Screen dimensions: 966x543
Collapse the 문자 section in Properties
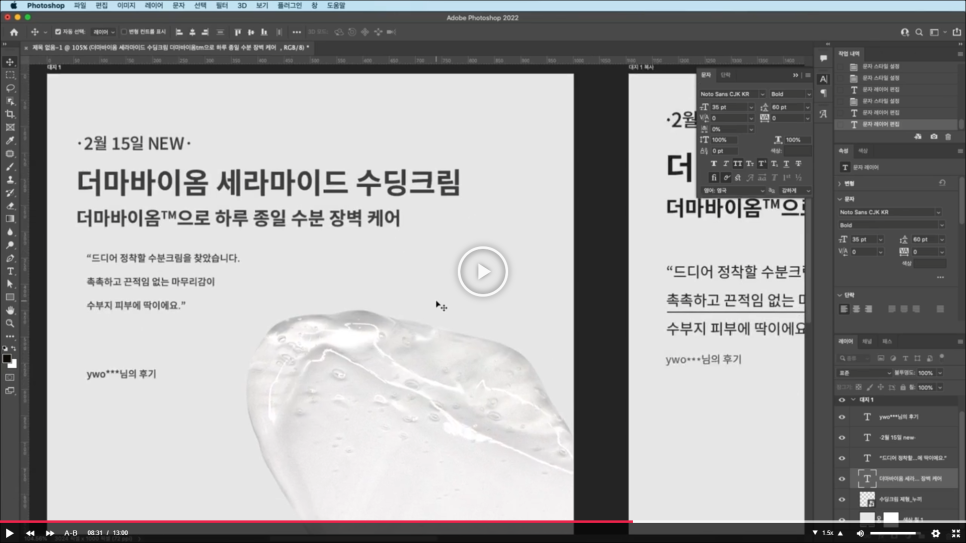(x=840, y=199)
